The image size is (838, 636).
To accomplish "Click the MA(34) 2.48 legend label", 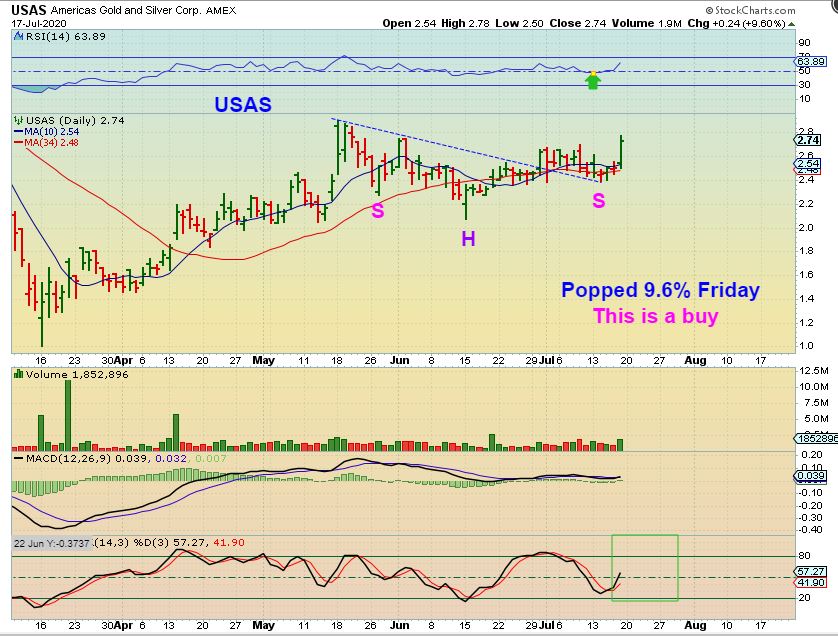I will click(51, 143).
